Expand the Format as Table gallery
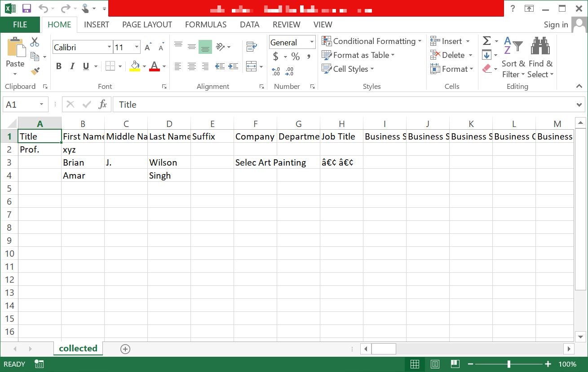The image size is (588, 372). pyautogui.click(x=358, y=55)
